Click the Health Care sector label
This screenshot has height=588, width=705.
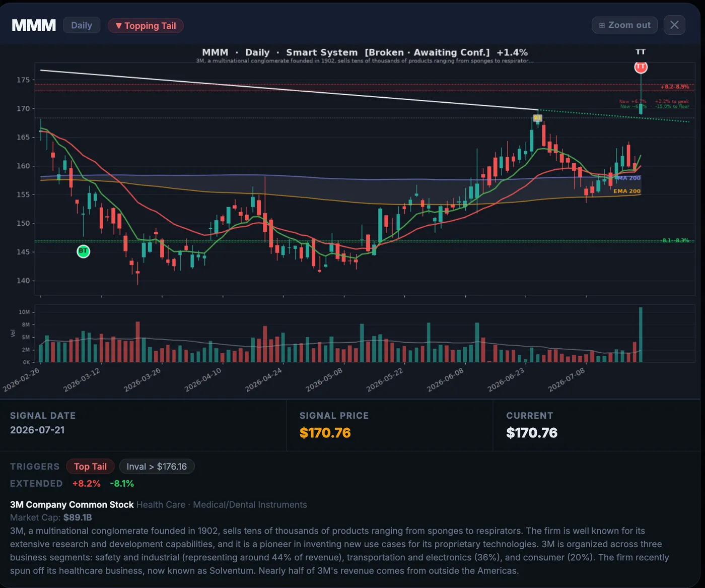161,504
